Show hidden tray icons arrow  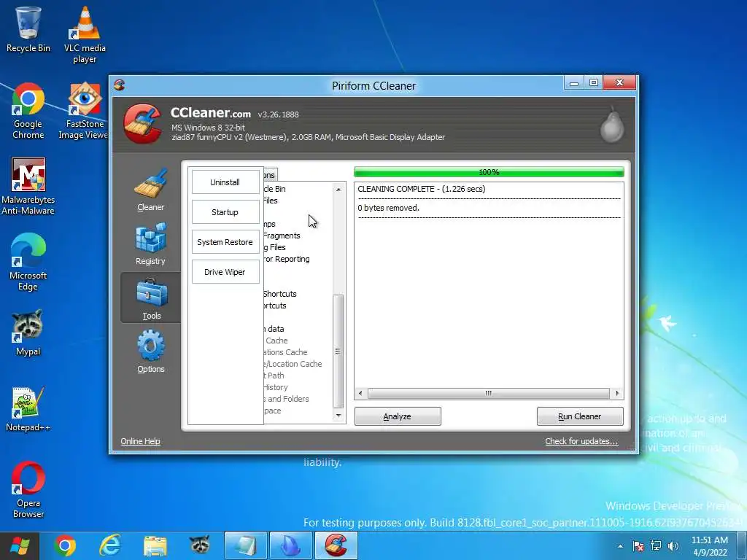click(620, 546)
